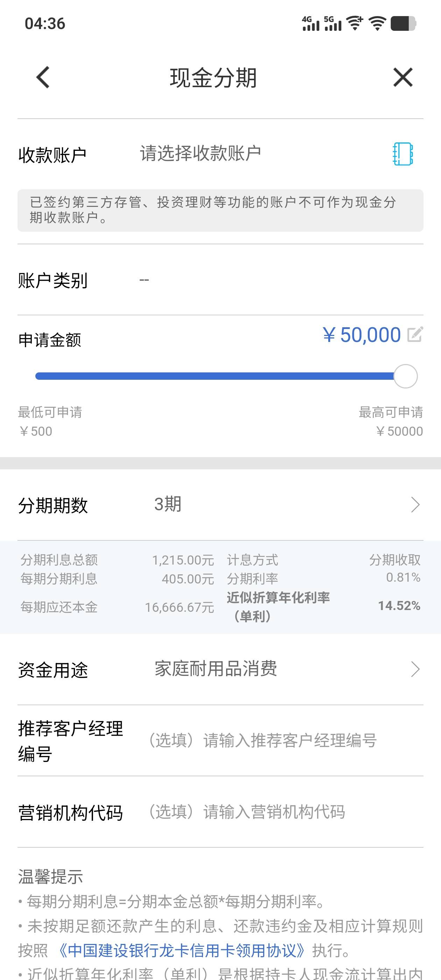The image size is (441, 980).
Task: Open the account list icon beside 收款账户
Action: 402,154
